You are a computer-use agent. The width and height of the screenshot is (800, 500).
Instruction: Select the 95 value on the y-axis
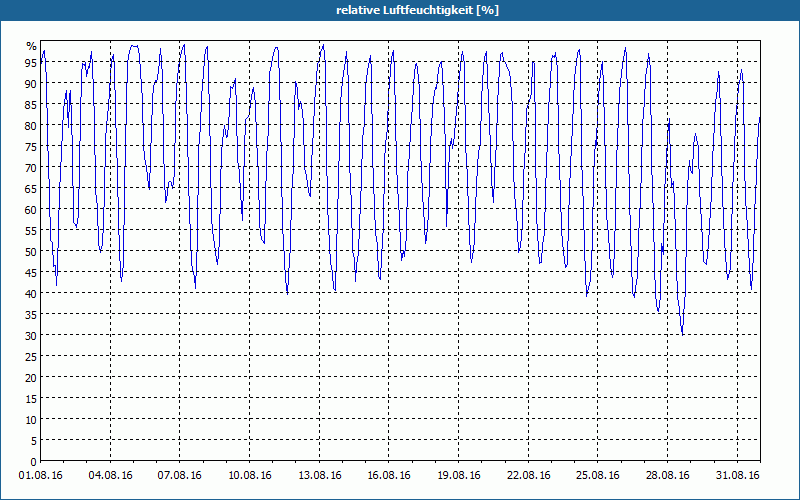coord(32,62)
